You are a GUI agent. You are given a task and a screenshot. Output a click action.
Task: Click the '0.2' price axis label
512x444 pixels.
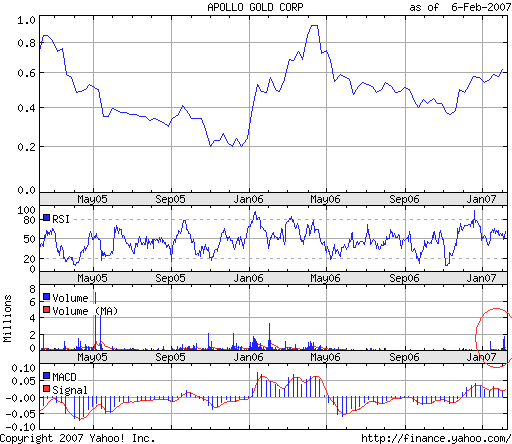[x=26, y=147]
